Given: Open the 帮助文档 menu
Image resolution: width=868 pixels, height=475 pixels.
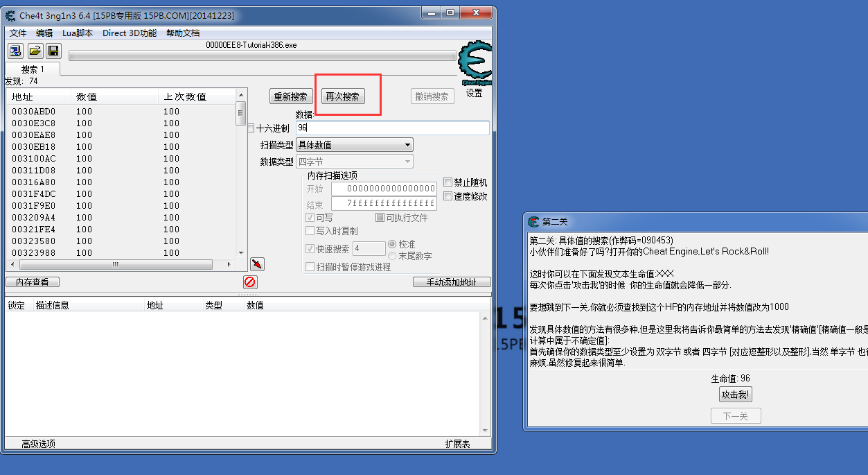Looking at the screenshot, I should pyautogui.click(x=183, y=33).
